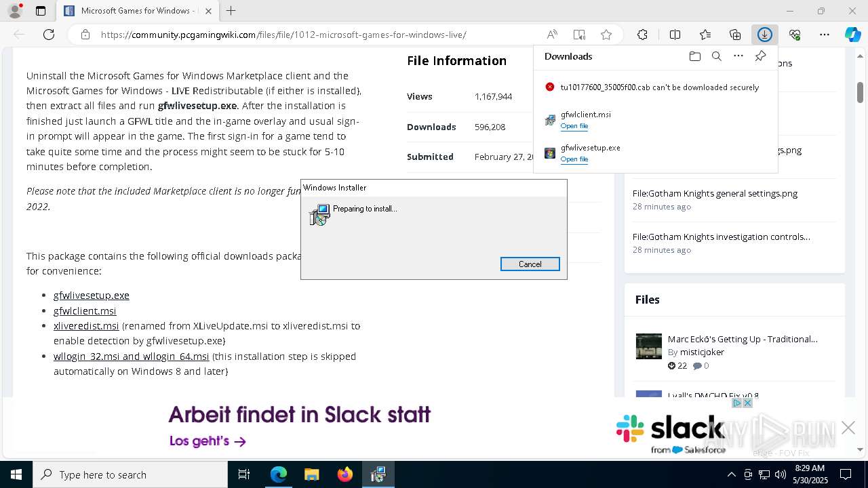Launch Copilot from the toolbar
Image resolution: width=868 pixels, height=488 pixels.
pyautogui.click(x=852, y=35)
